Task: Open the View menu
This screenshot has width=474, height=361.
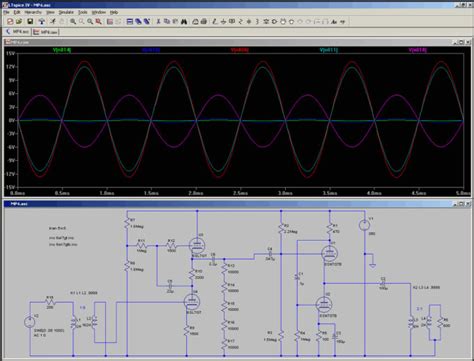Action: (50, 12)
